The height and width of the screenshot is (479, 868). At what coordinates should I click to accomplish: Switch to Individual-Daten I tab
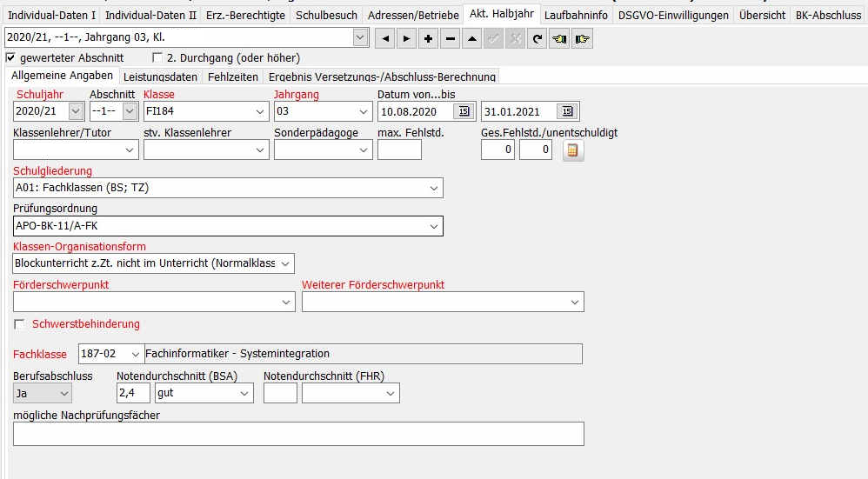51,15
